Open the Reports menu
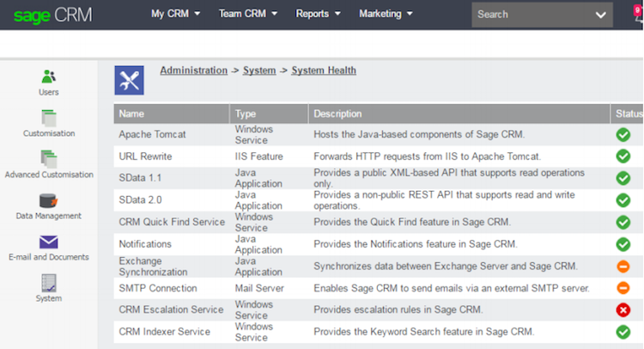This screenshot has width=644, height=349. click(318, 14)
